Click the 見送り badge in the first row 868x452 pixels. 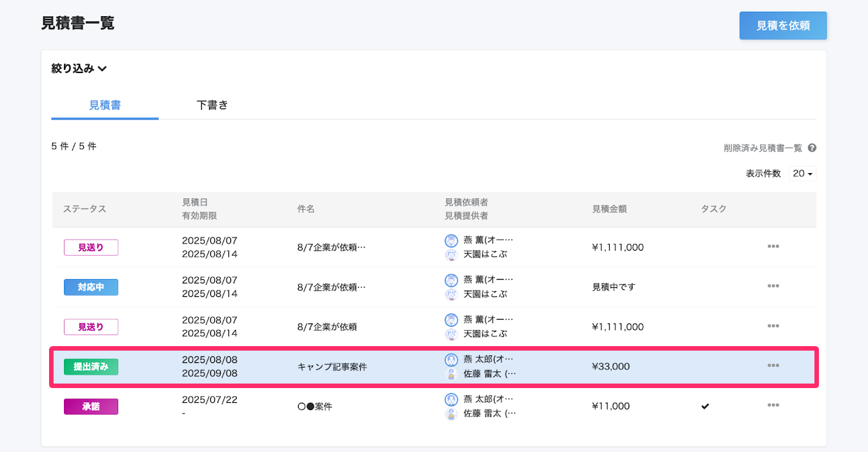click(x=91, y=247)
